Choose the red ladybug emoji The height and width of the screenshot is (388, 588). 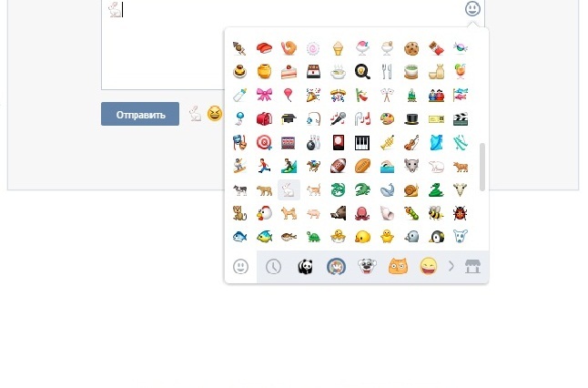click(460, 213)
